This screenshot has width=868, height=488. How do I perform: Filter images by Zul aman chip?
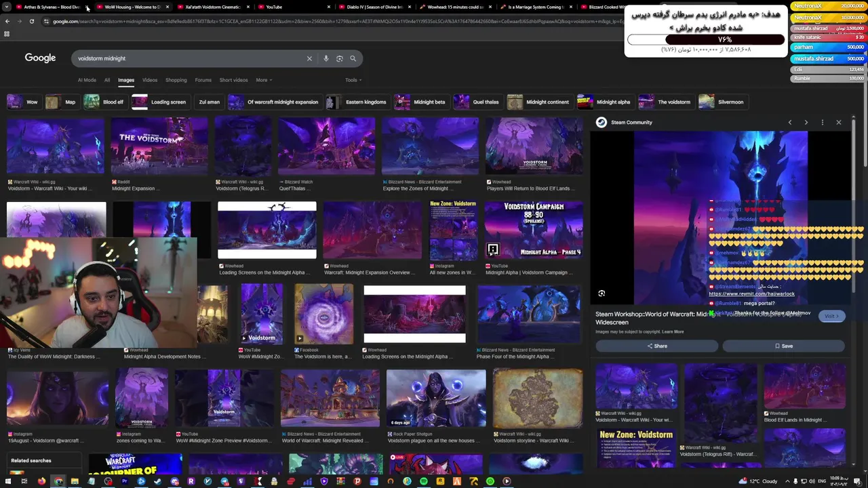pos(208,102)
